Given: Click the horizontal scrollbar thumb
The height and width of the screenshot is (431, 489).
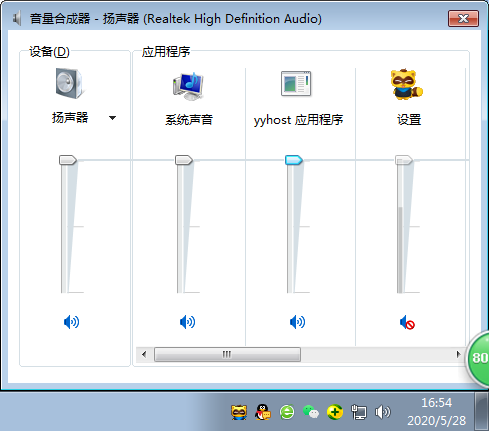Looking at the screenshot, I should (x=227, y=354).
